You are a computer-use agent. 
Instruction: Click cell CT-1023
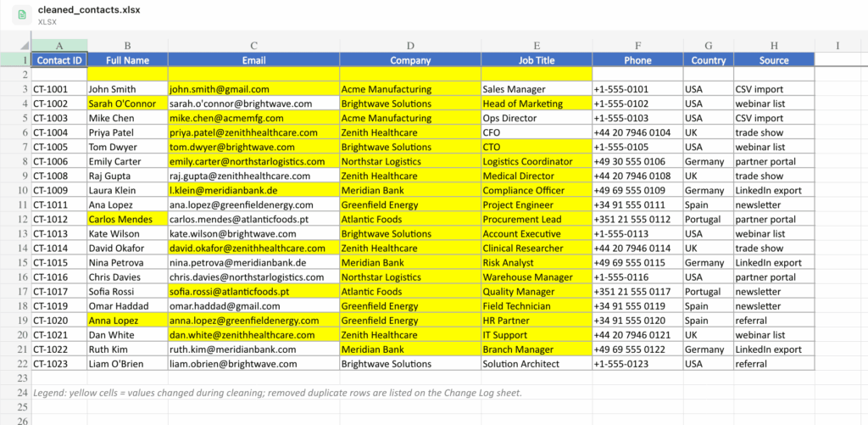coord(59,363)
